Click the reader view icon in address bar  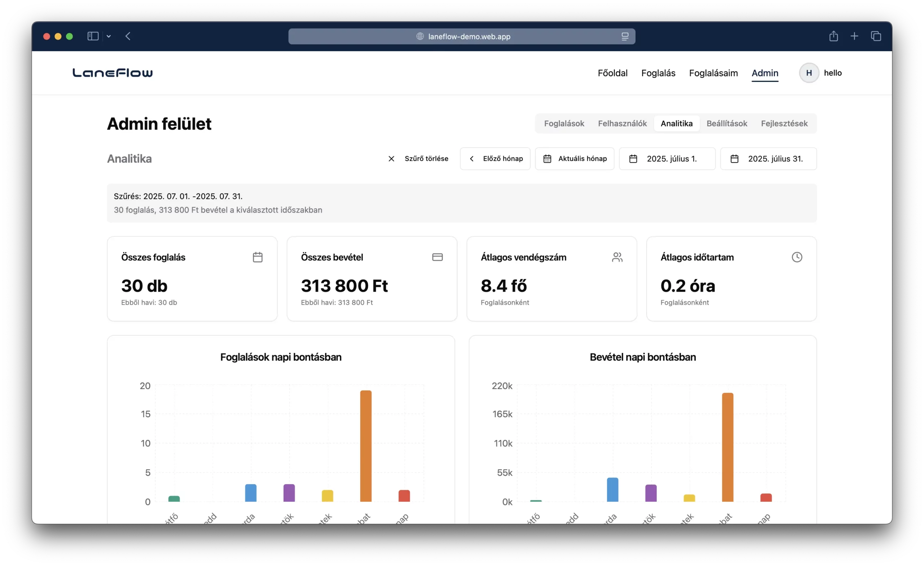[x=624, y=36]
